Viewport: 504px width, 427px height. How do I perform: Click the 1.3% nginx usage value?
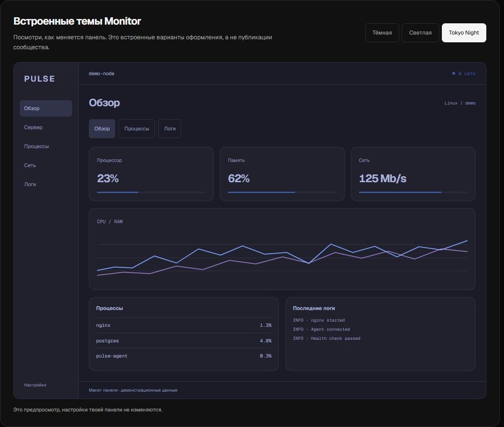point(265,326)
